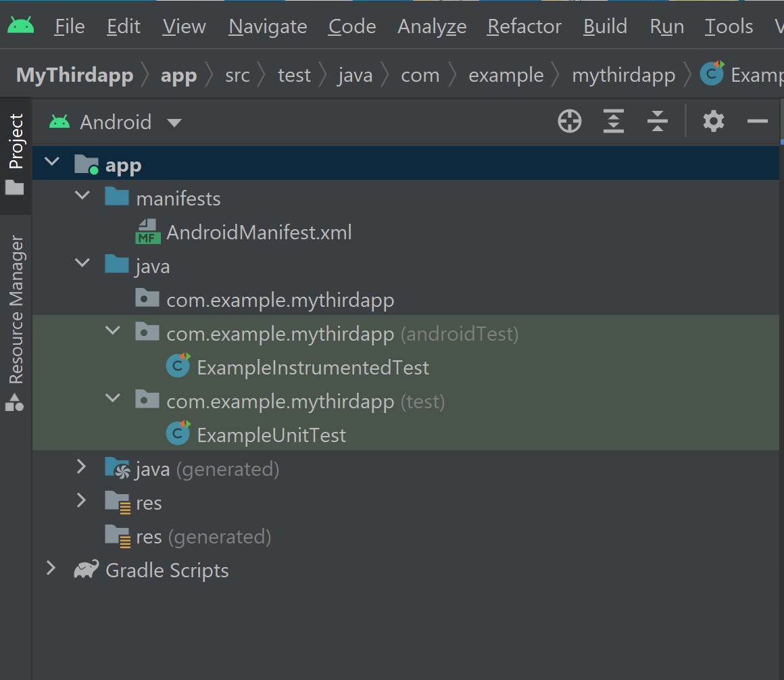The image size is (784, 680).
Task: Select the manifests folder icon
Action: (x=117, y=197)
